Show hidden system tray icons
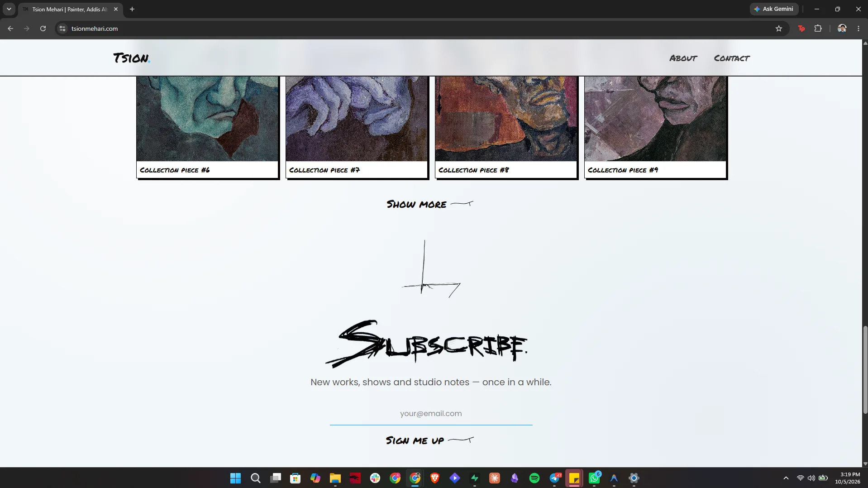 [786, 478]
